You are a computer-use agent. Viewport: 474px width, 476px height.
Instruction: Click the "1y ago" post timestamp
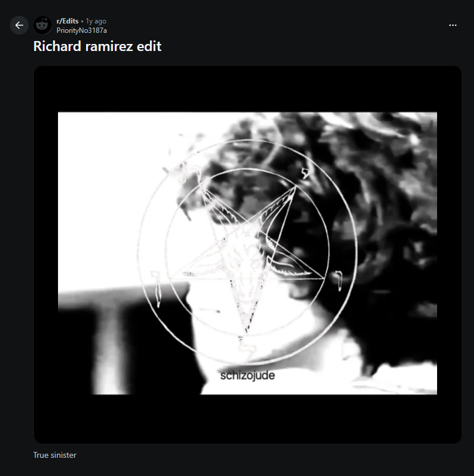96,21
